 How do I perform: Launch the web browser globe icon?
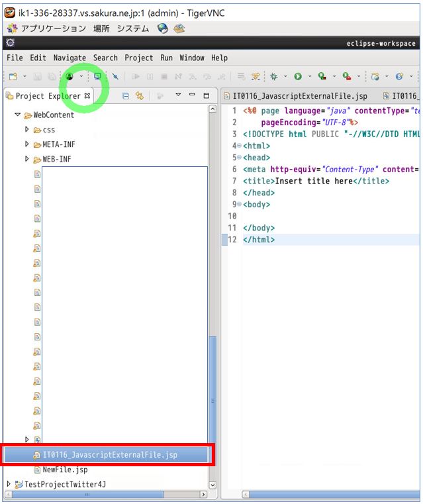163,28
